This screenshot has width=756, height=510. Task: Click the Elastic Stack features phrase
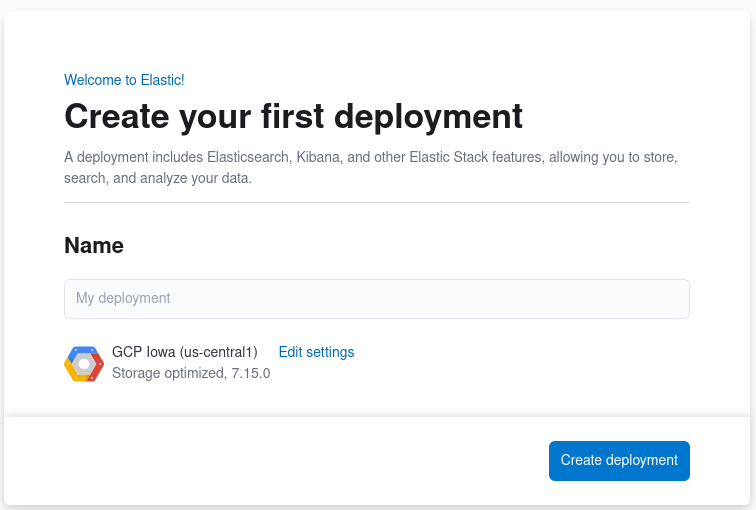[x=477, y=157]
